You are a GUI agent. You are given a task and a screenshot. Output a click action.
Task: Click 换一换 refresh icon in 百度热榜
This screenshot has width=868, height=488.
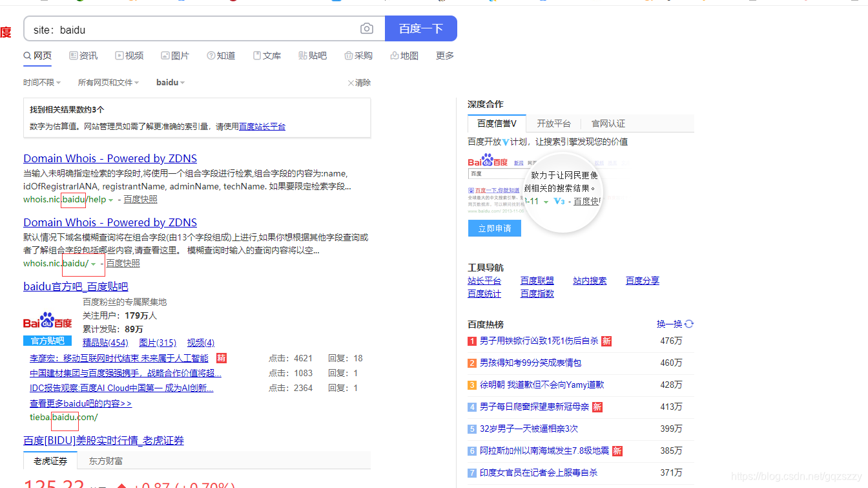[689, 324]
